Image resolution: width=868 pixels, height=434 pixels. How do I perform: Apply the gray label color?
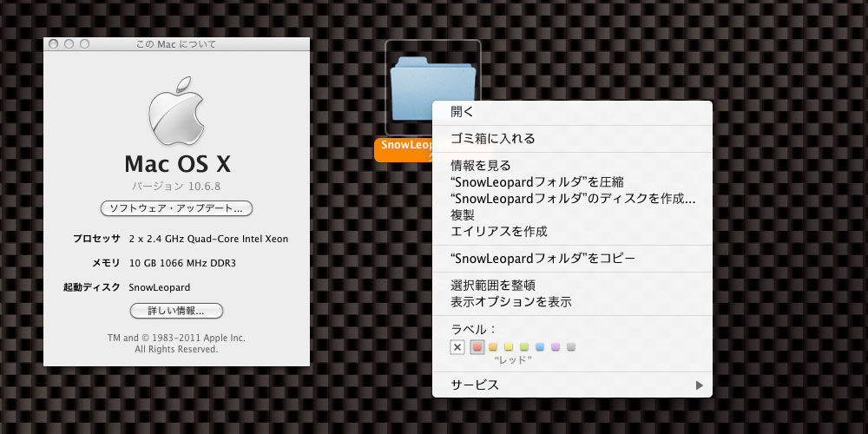[571, 347]
